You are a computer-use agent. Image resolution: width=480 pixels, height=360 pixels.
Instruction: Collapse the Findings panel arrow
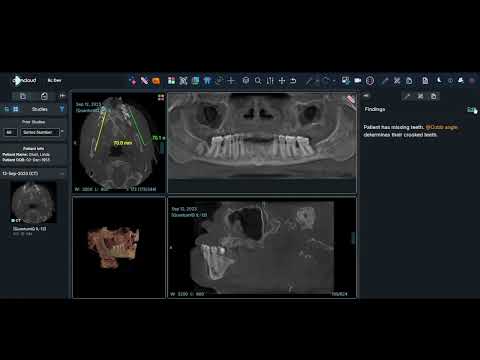coord(366,96)
